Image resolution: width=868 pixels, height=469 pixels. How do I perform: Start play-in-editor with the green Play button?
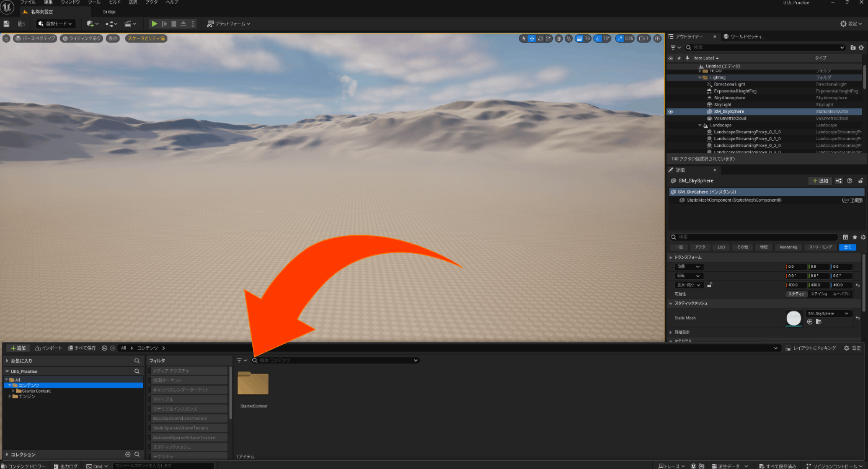[154, 24]
